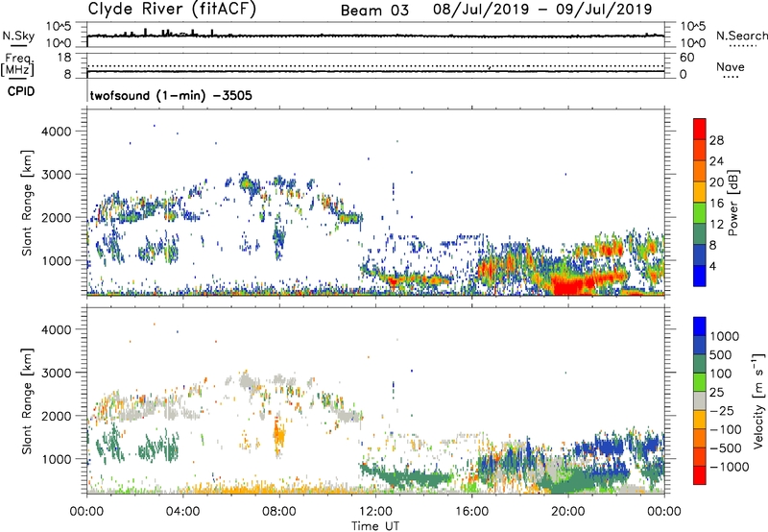Select the '24' tick on the Power color bar
The width and height of the screenshot is (768, 532).
coord(716,161)
